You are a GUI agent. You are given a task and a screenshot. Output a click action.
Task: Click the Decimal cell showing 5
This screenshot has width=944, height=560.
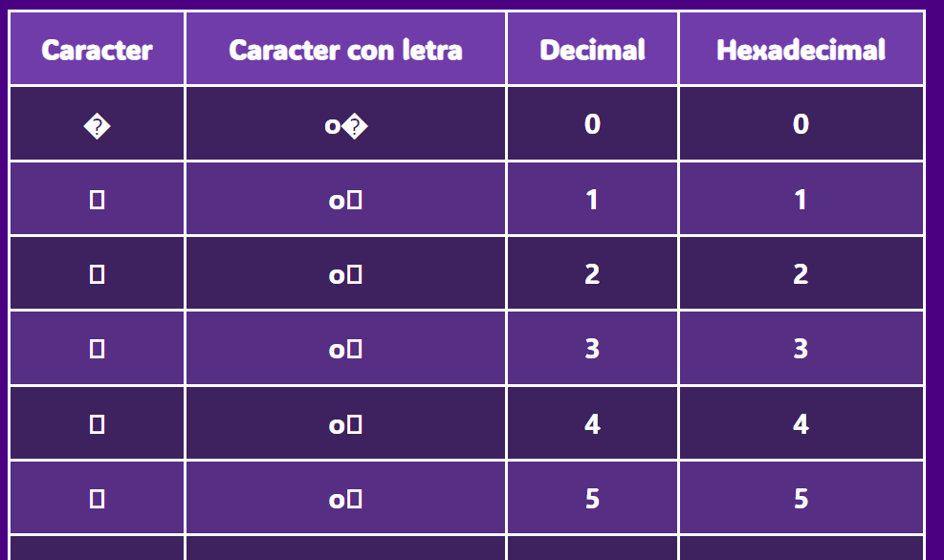pos(592,498)
